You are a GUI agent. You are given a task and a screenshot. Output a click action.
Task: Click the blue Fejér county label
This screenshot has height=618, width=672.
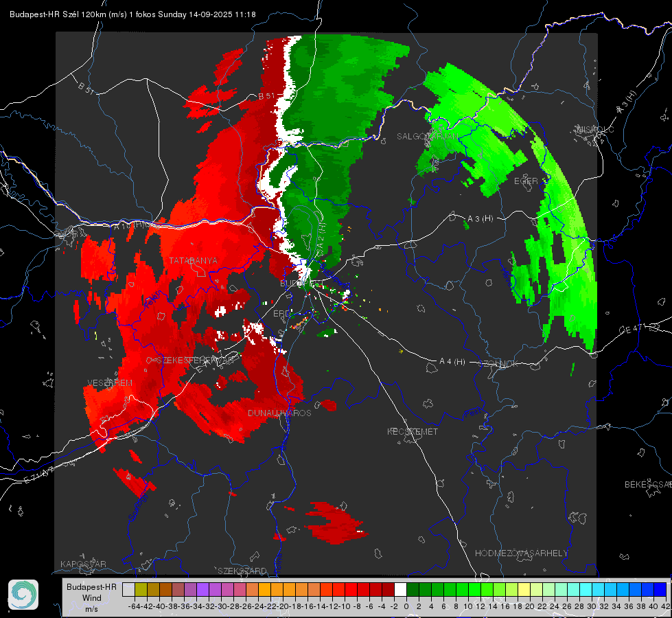[154, 300]
